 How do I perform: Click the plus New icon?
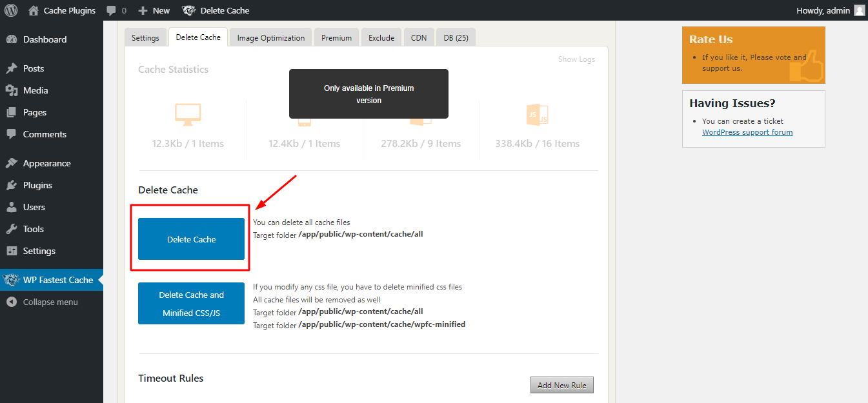tap(143, 10)
